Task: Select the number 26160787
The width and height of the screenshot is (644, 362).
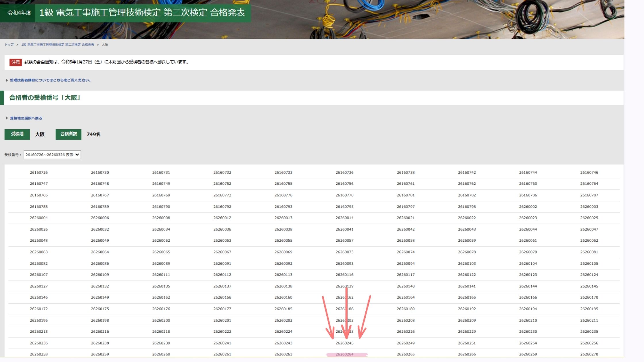Action: coord(589,195)
